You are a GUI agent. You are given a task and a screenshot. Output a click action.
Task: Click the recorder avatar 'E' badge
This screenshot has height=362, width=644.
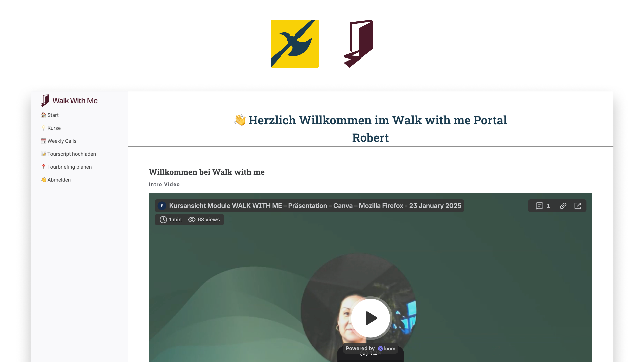click(x=162, y=206)
